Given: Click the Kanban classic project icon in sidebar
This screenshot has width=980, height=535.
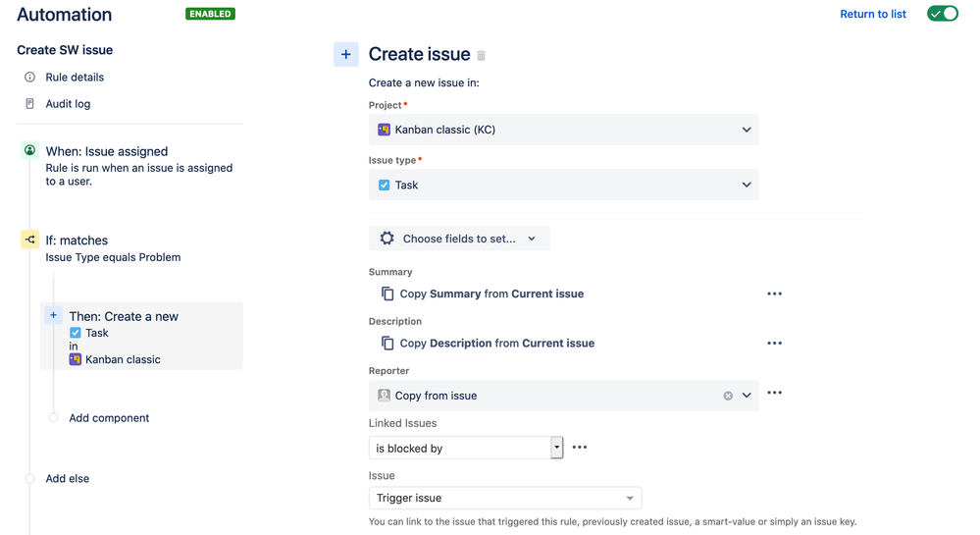Looking at the screenshot, I should coord(75,359).
